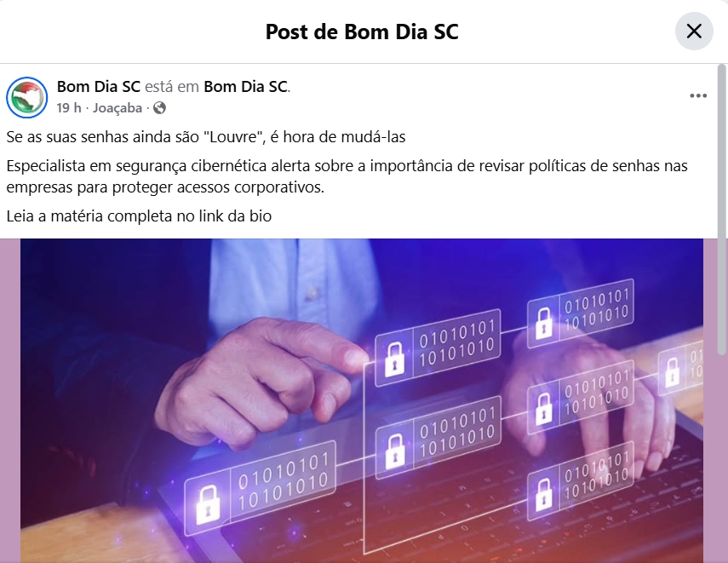Open the Bom Dia SC author name link
The height and width of the screenshot is (563, 728).
(x=99, y=86)
